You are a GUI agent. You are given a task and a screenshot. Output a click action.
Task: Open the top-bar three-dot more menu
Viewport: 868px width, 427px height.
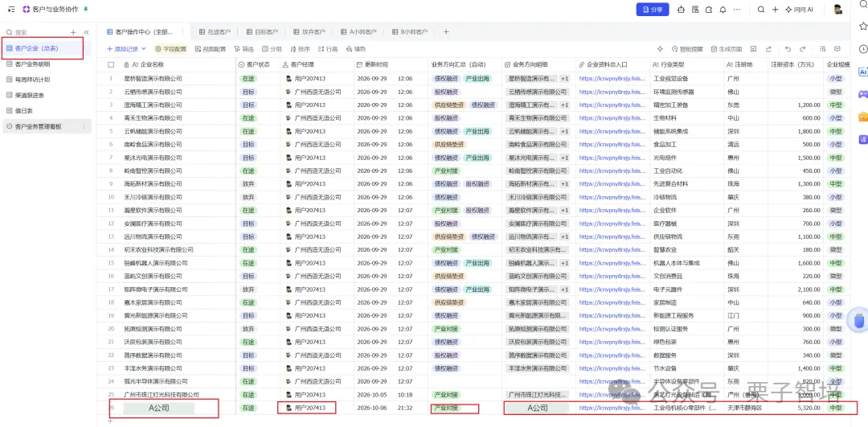[x=737, y=10]
